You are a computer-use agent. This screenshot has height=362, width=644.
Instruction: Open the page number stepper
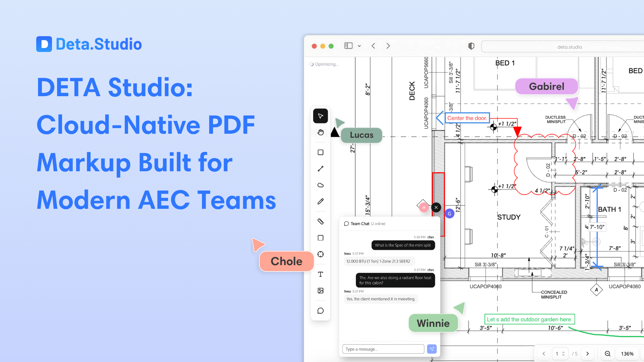click(x=560, y=354)
